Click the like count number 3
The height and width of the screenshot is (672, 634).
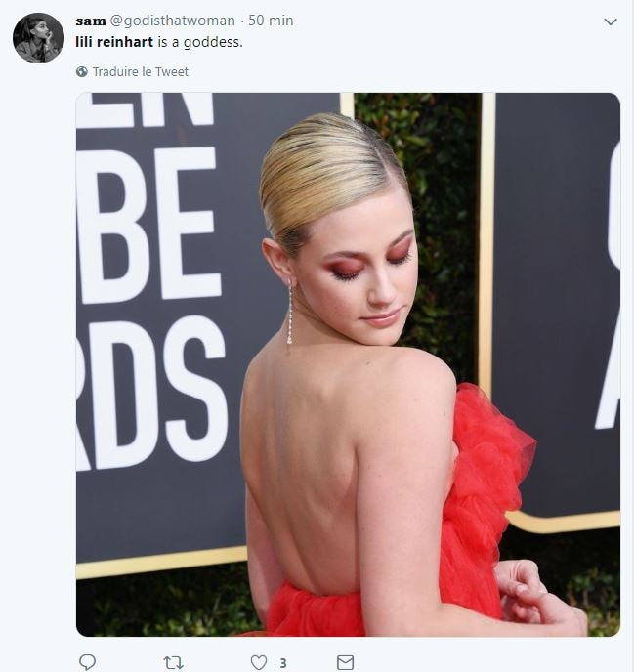coord(283,663)
